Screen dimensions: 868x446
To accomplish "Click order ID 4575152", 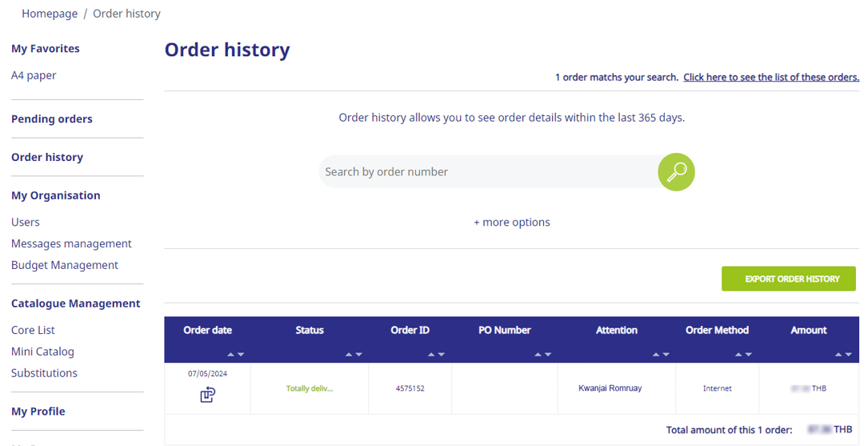I will tap(410, 388).
